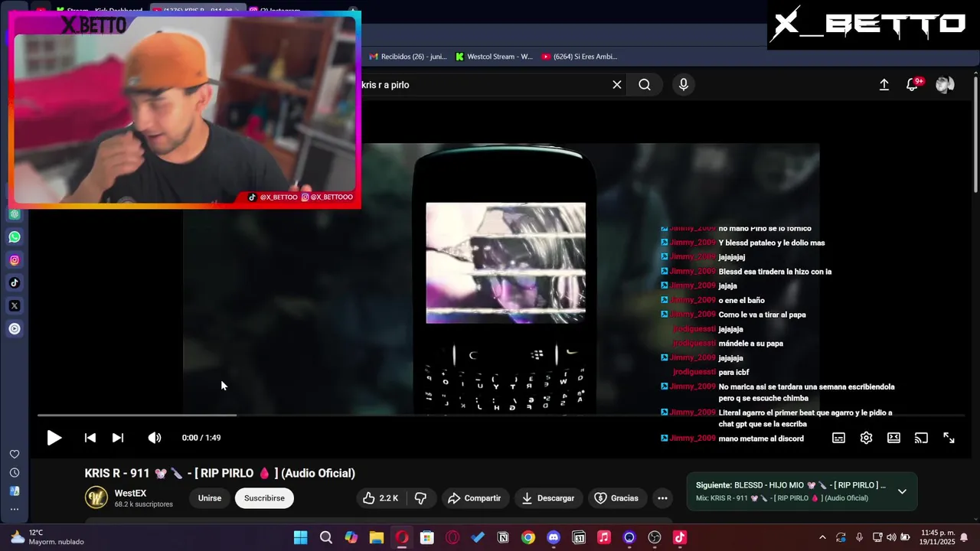The height and width of the screenshot is (551, 980).
Task: Open the taskbar clock 11:45 p. m.
Action: (x=938, y=537)
